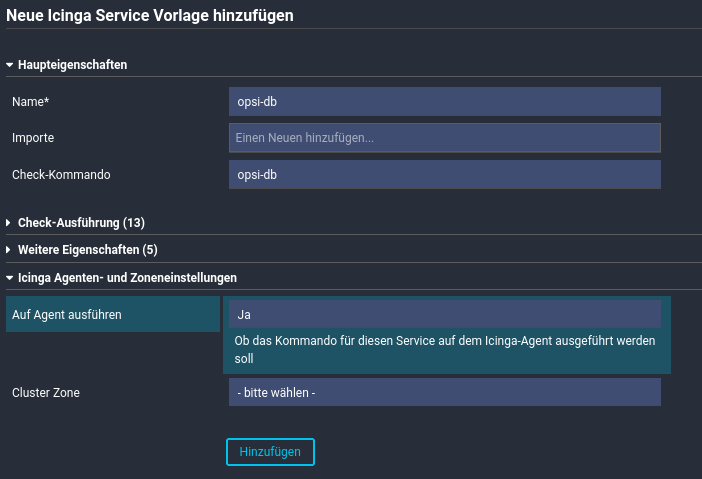Click the 'Check-Kommando' label
Image resolution: width=702 pixels, height=479 pixels.
(61, 175)
